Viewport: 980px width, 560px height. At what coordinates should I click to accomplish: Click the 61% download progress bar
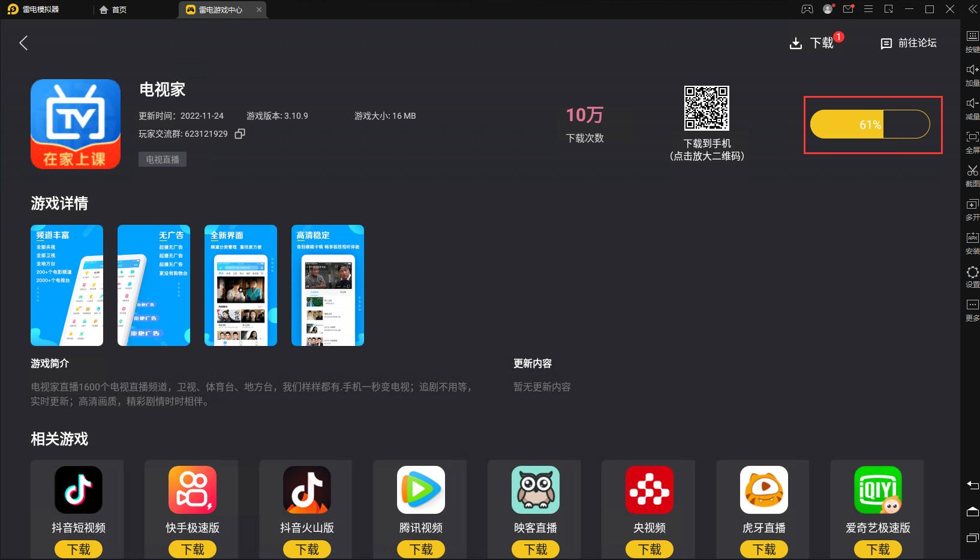(870, 124)
